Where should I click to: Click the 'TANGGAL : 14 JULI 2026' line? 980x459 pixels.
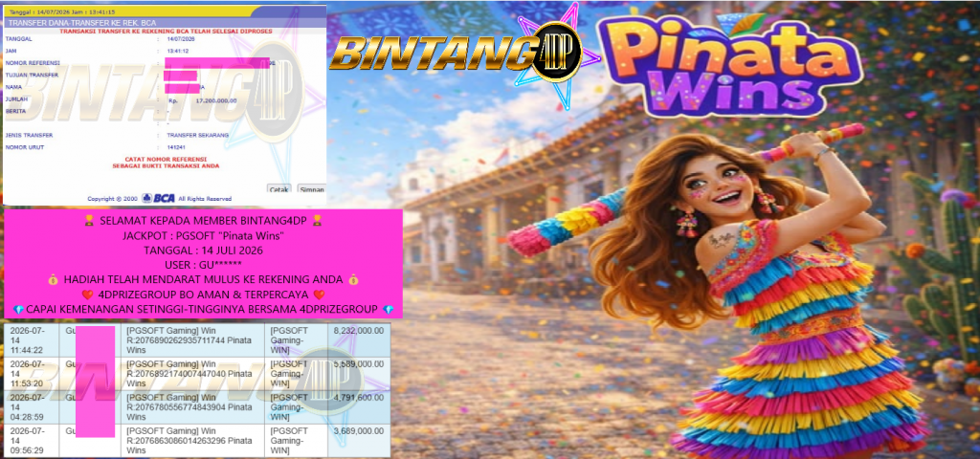[x=204, y=250]
